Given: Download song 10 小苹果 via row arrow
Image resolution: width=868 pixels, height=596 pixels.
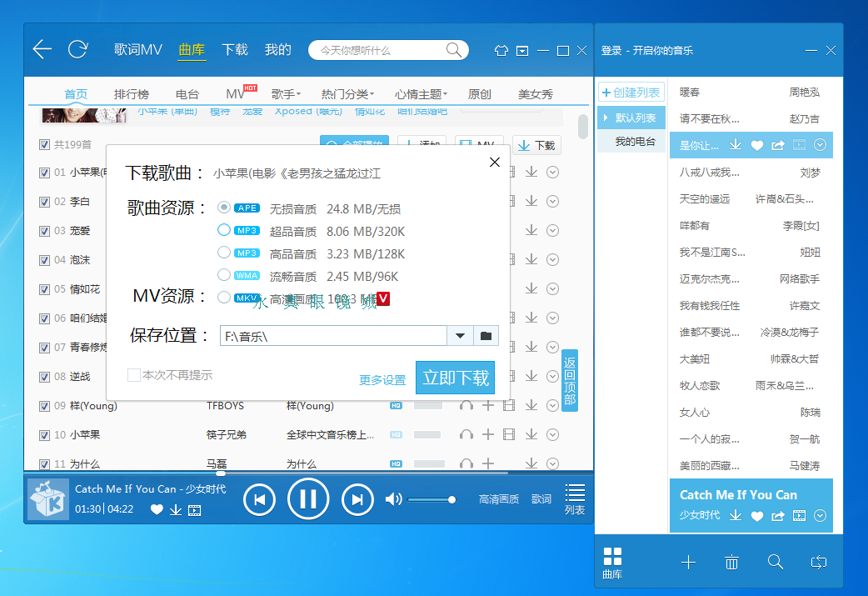Looking at the screenshot, I should 531,434.
